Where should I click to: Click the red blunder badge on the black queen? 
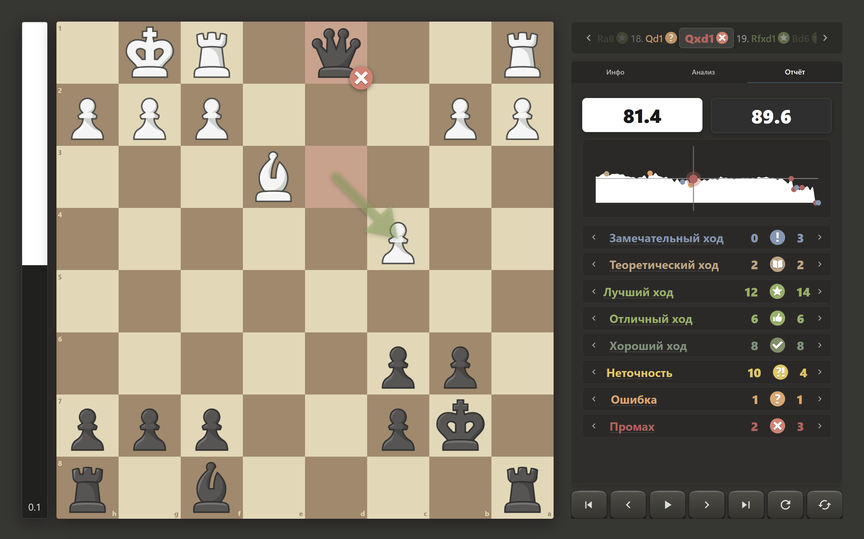point(361,78)
